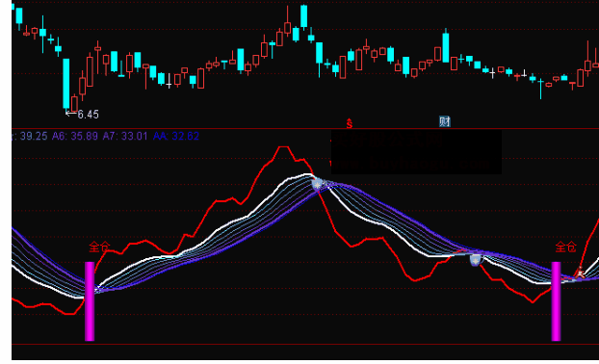Click the red S sell marker

pyautogui.click(x=350, y=123)
